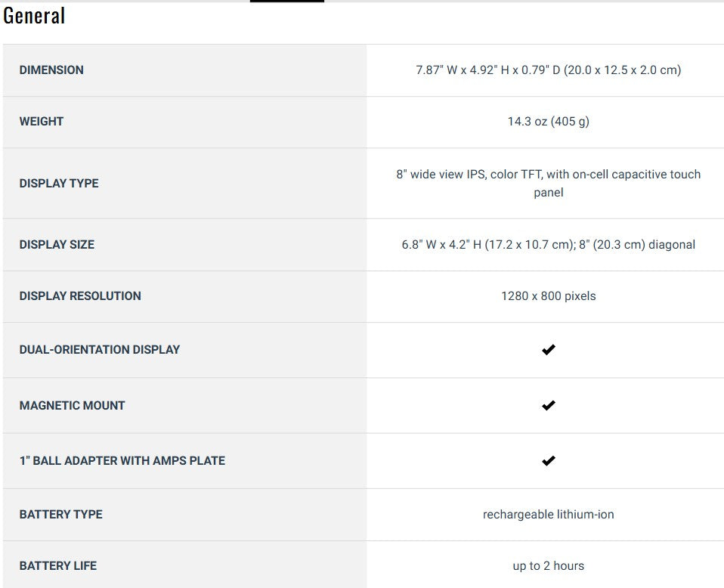724x588 pixels.
Task: Click the 1" Ball Adapter checkmark icon
Action: (549, 461)
